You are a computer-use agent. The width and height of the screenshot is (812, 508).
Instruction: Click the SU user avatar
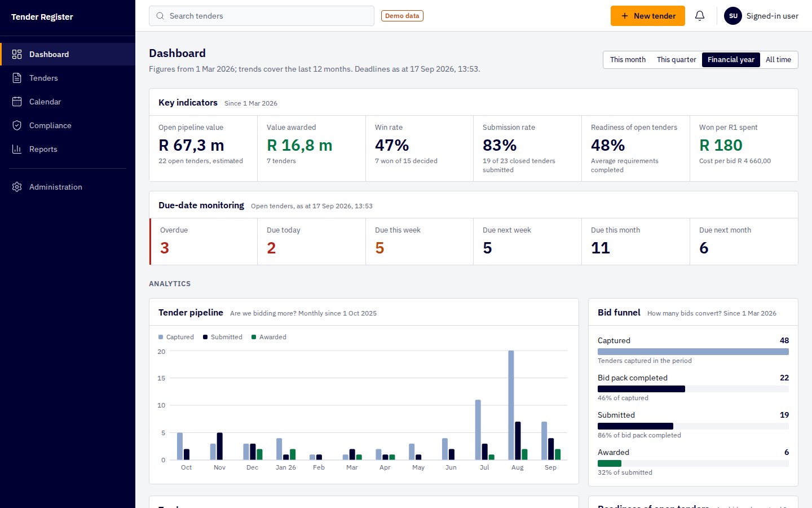(x=733, y=16)
